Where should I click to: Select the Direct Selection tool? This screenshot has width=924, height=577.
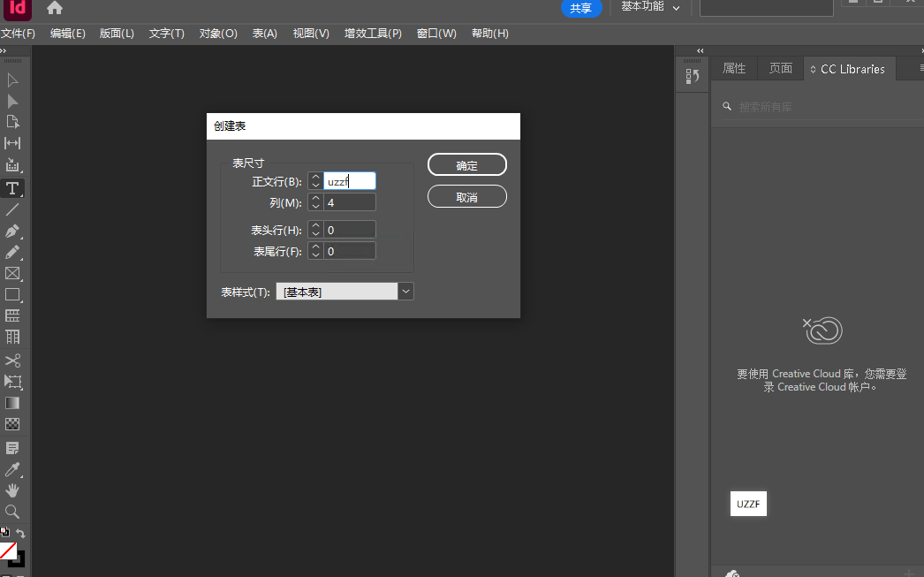click(x=12, y=101)
